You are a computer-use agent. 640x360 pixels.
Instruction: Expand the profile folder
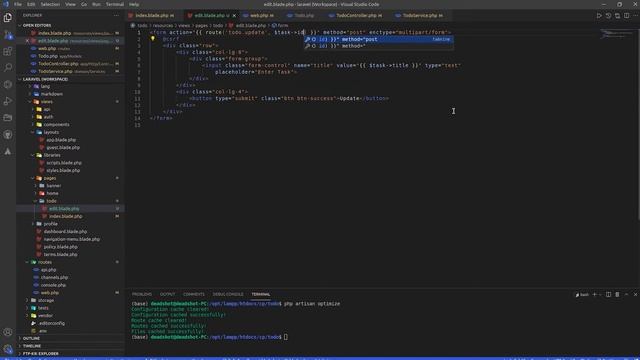pos(51,224)
